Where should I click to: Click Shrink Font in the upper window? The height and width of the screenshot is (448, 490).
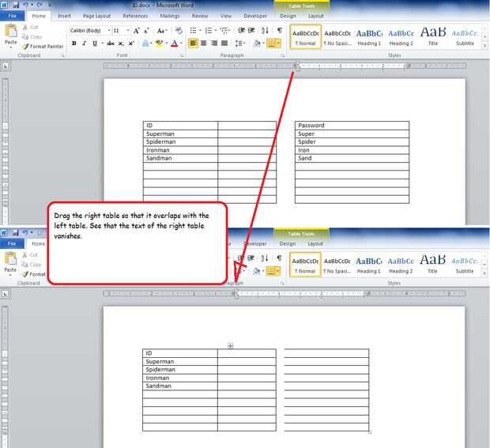tap(146, 31)
